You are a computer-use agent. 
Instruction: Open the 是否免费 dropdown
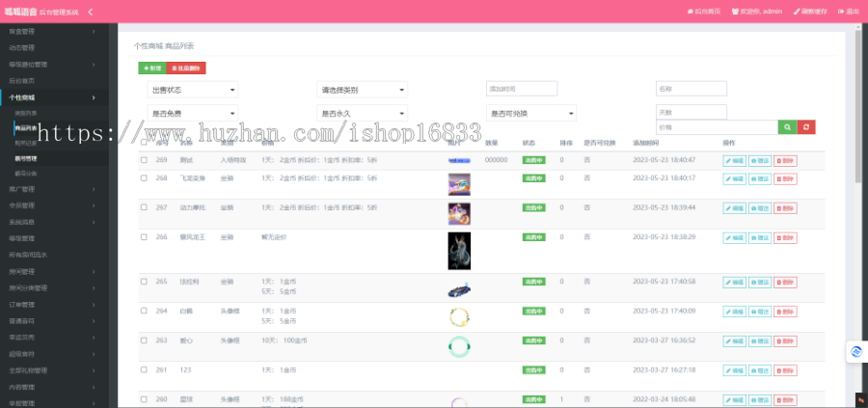click(193, 113)
